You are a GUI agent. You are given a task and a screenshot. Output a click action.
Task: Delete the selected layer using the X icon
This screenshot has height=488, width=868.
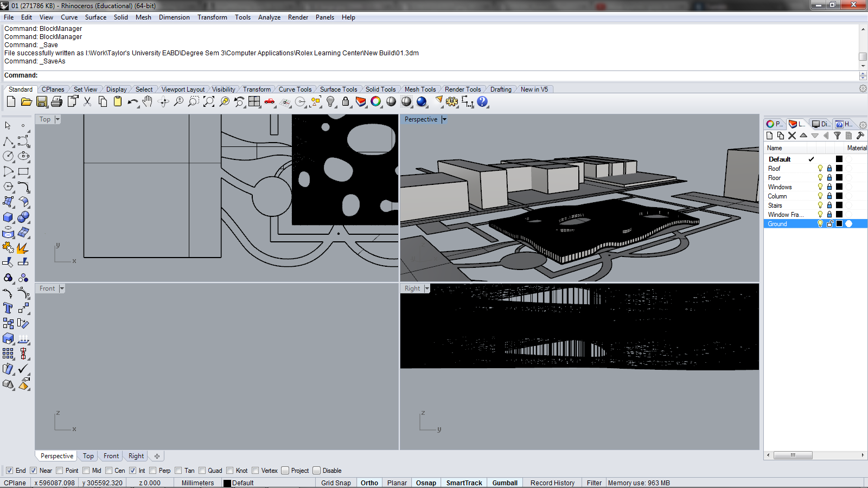pos(792,136)
